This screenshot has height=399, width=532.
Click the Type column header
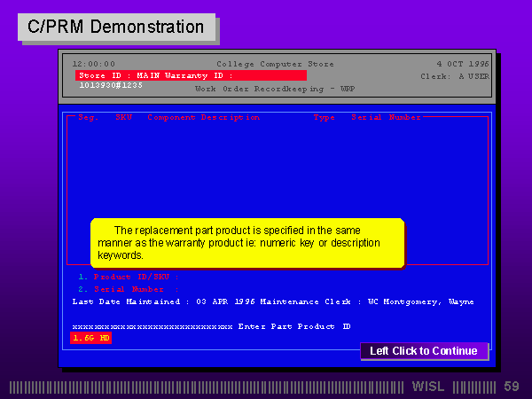pyautogui.click(x=324, y=117)
